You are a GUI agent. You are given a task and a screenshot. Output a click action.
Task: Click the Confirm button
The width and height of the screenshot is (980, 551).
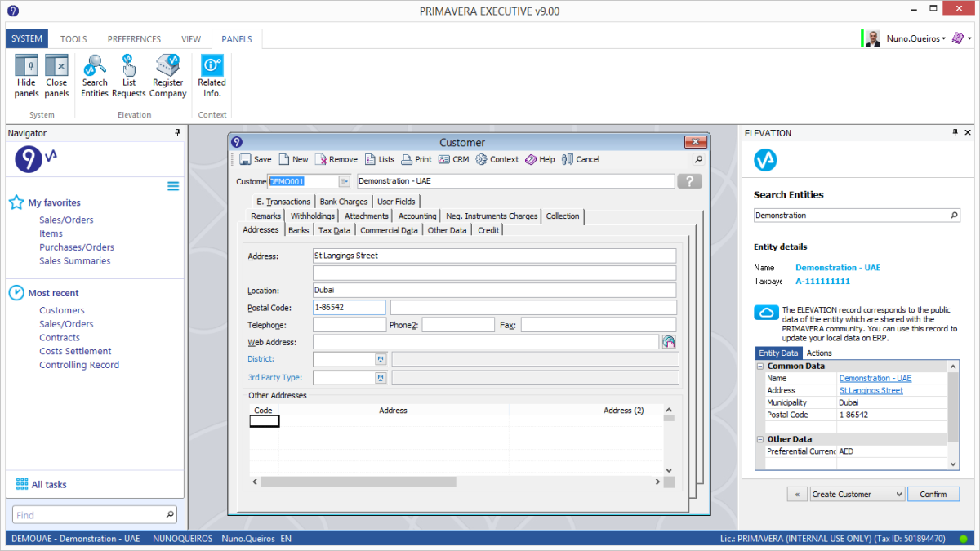point(933,494)
